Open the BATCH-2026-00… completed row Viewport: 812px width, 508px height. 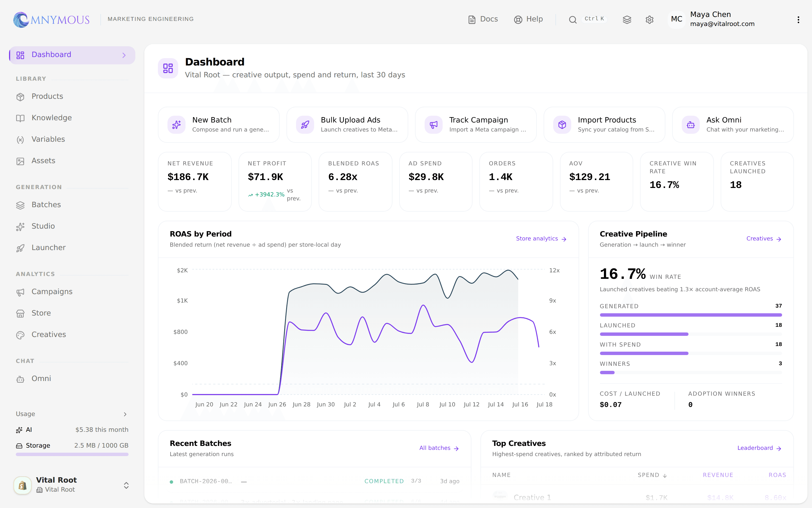[314, 481]
